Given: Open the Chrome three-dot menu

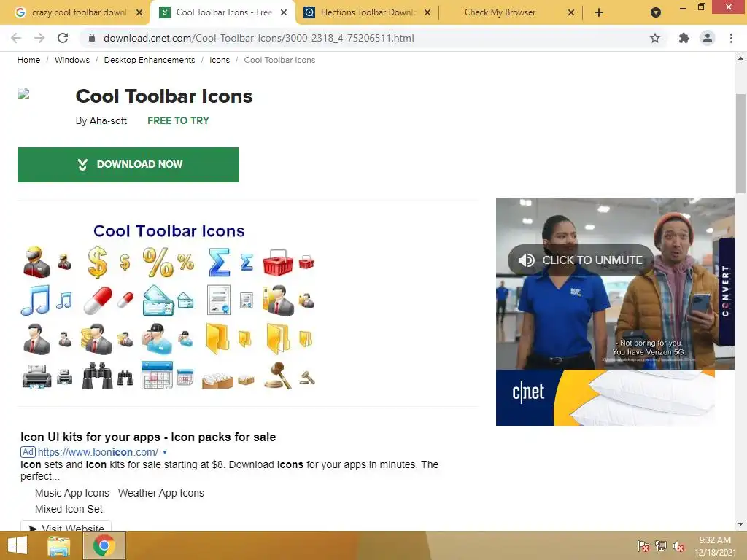Looking at the screenshot, I should click(731, 38).
